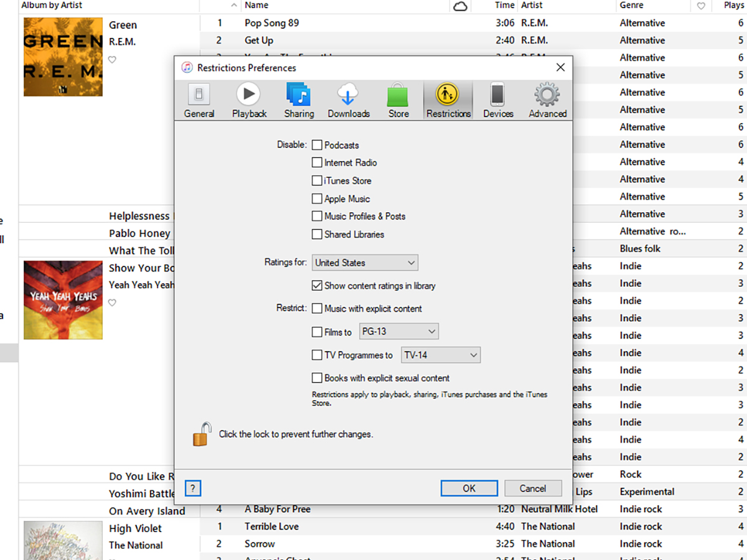Toggle the Internet Radio restriction

pyautogui.click(x=317, y=162)
